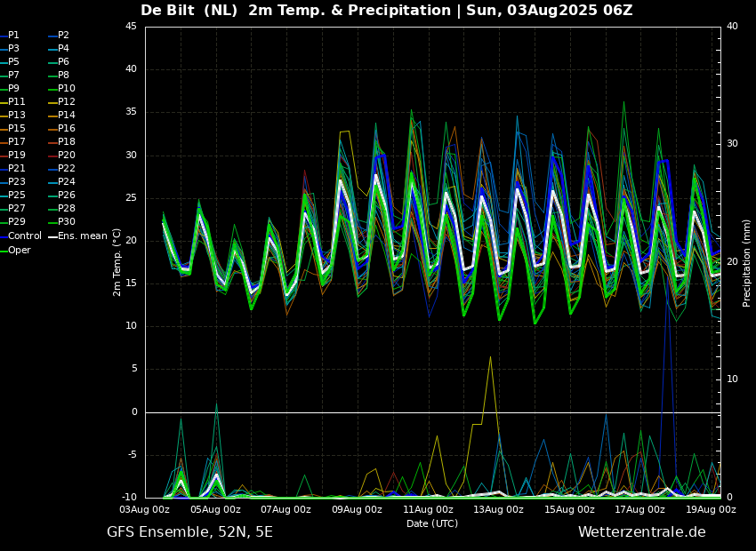The width and height of the screenshot is (756, 551).
Task: Click the Date (UTC) axis label
Action: tap(432, 523)
